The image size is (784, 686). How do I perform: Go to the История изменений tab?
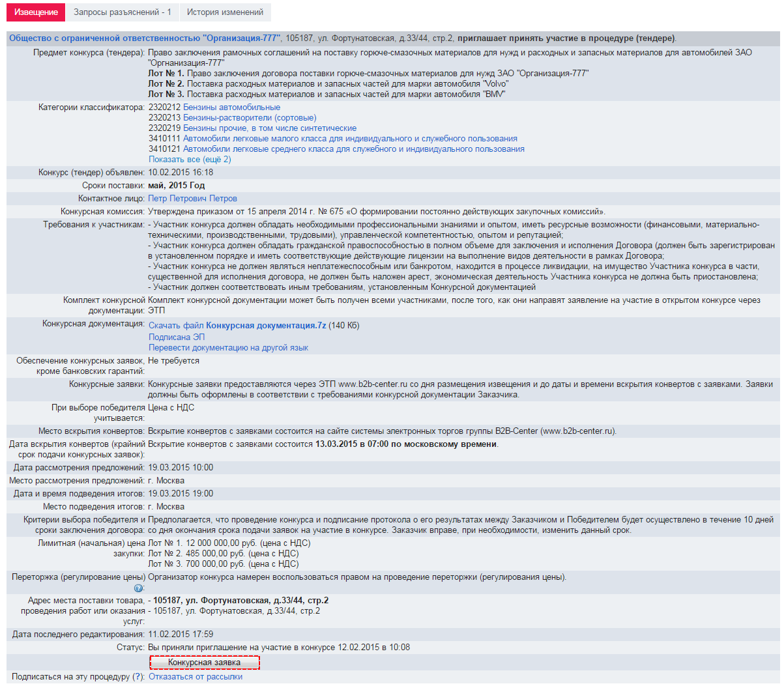tap(225, 12)
